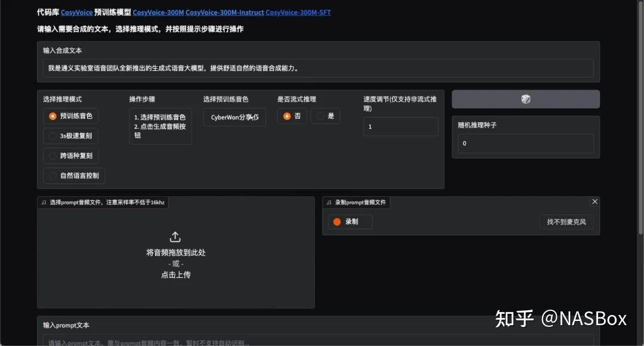Open the CosyVoice repository link
644x346 pixels.
click(x=76, y=13)
